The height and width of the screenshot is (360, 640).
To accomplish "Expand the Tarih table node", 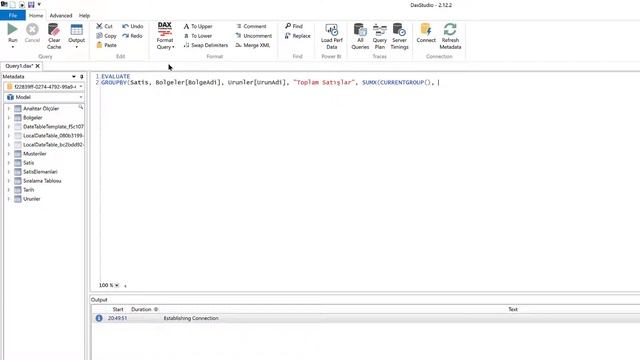I will [9, 190].
